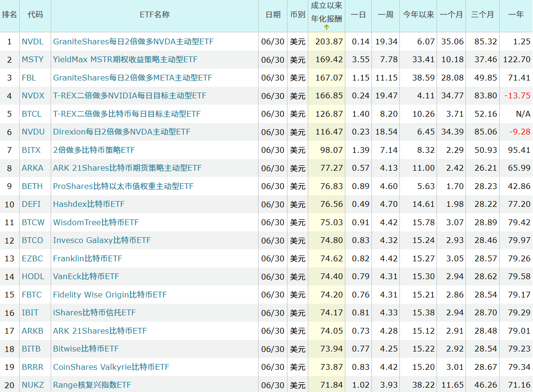Open BTCO ticker link
Screen dimensions: 533x392
pos(32,241)
